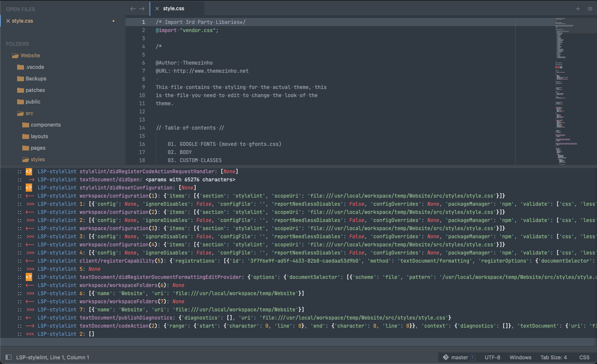Image resolution: width=597 pixels, height=364 pixels.
Task: Close style.css in the Open Files list
Action: [x=8, y=21]
